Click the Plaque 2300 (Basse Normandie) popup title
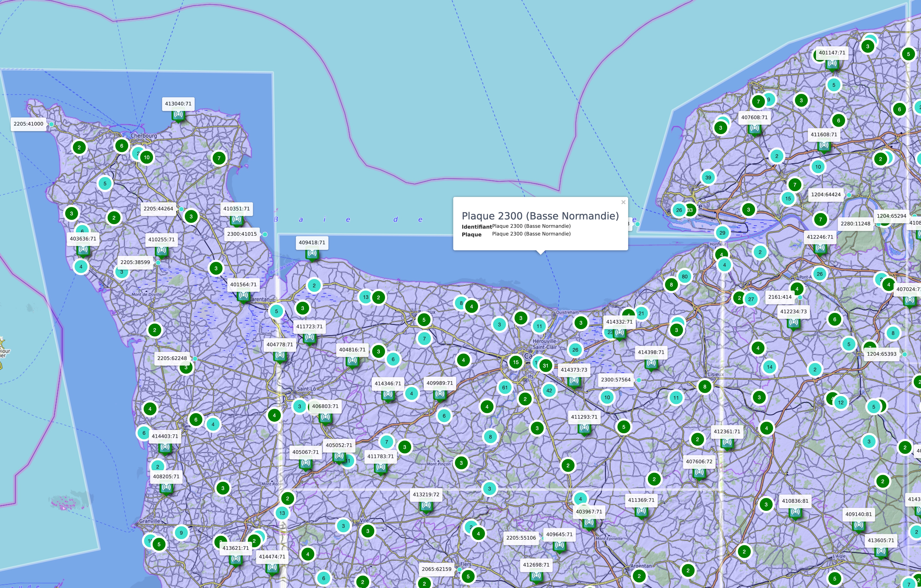Viewport: 921px width, 588px height. pyautogui.click(x=540, y=216)
